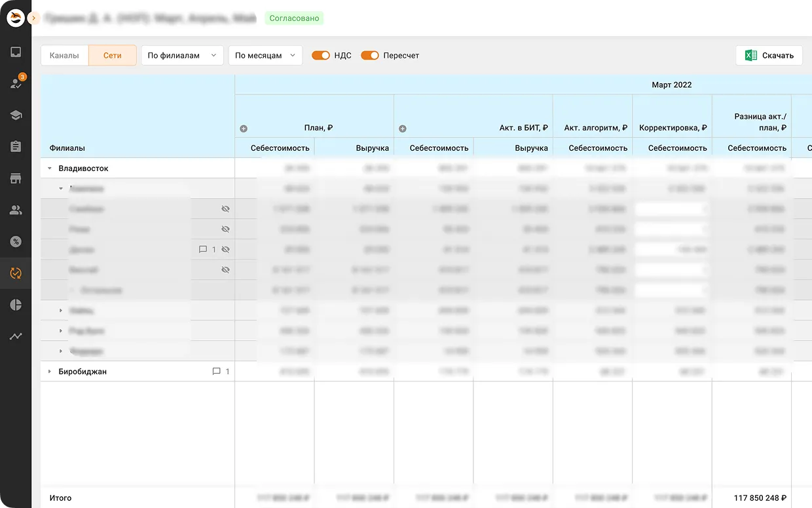The width and height of the screenshot is (812, 508).
Task: Open the clipboard reports icon in sidebar
Action: pyautogui.click(x=16, y=147)
